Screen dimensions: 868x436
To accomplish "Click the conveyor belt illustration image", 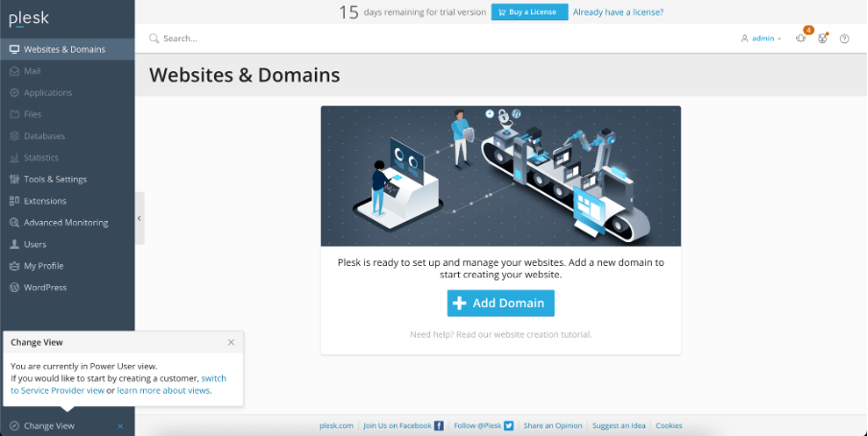I will pyautogui.click(x=500, y=176).
